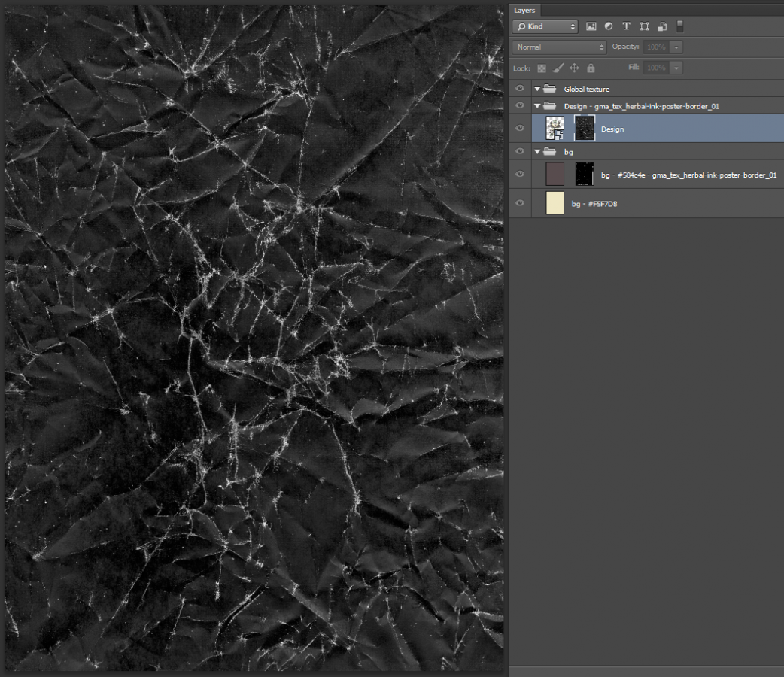784x677 pixels.
Task: Filter layers by pixel layers icon
Action: point(591,26)
